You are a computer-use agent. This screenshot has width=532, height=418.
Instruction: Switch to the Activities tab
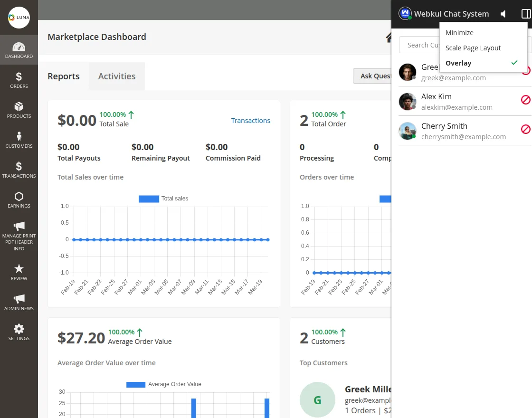point(117,76)
